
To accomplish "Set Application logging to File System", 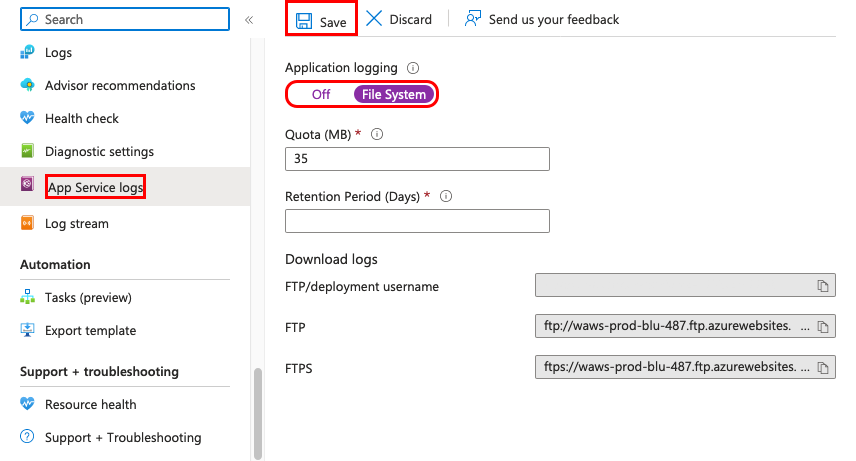I will (x=394, y=94).
